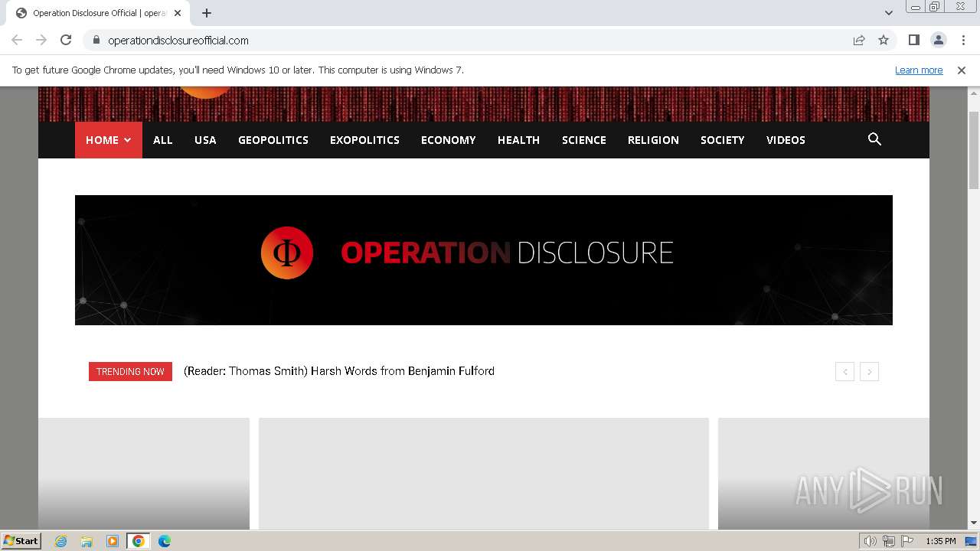Open the media player taskbar icon
Image resolution: width=980 pixels, height=551 pixels.
(113, 541)
